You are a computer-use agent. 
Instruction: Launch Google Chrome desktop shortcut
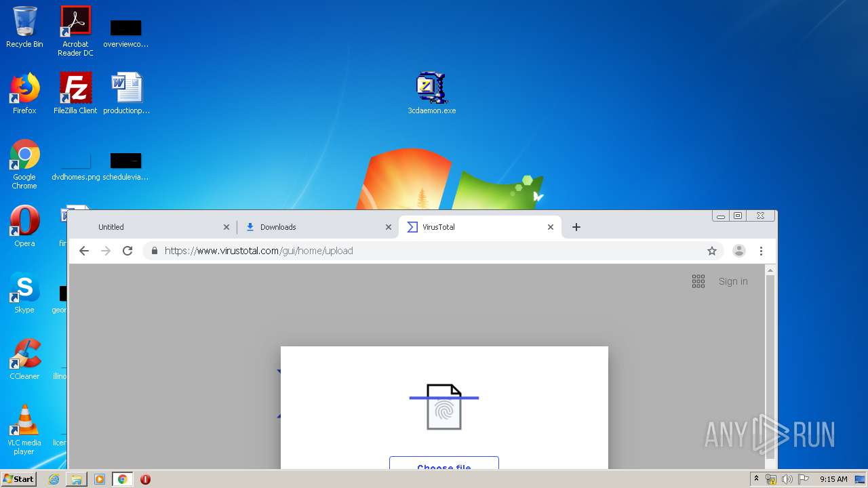(24, 164)
